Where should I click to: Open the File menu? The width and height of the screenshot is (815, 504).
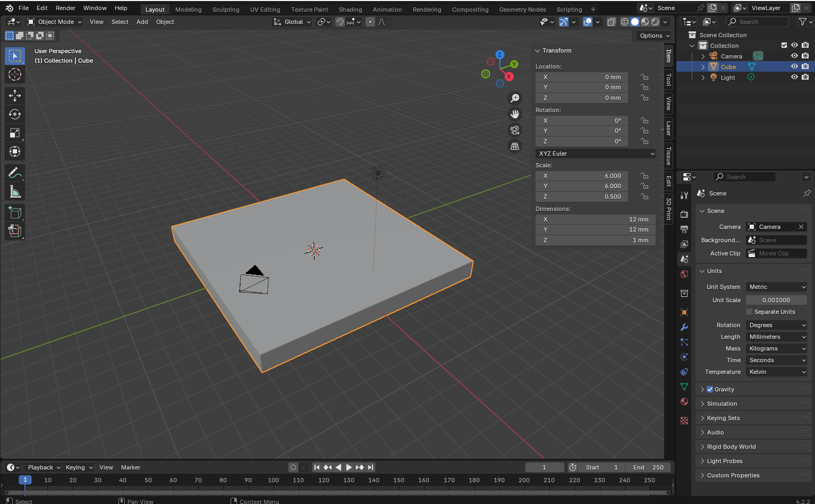pyautogui.click(x=23, y=8)
